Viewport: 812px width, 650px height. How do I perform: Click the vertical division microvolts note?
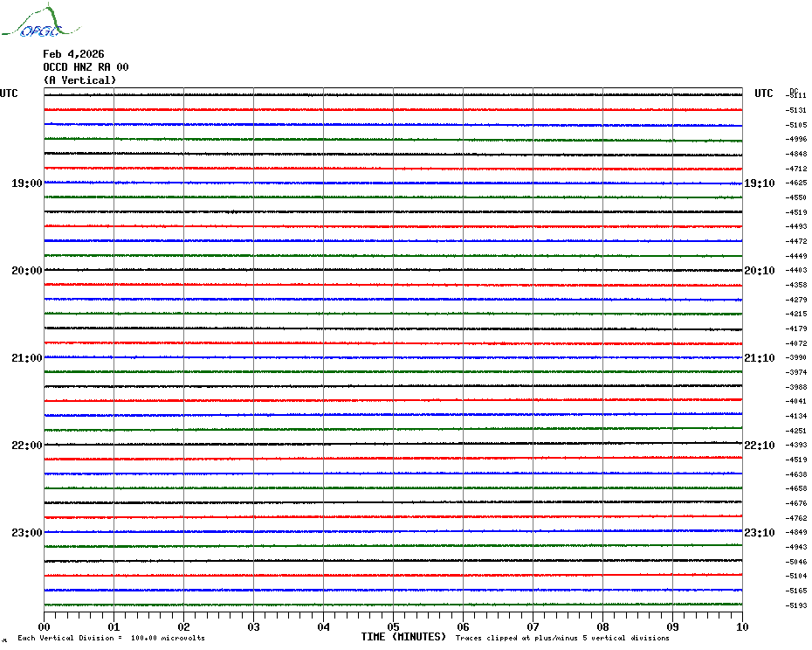click(x=111, y=638)
